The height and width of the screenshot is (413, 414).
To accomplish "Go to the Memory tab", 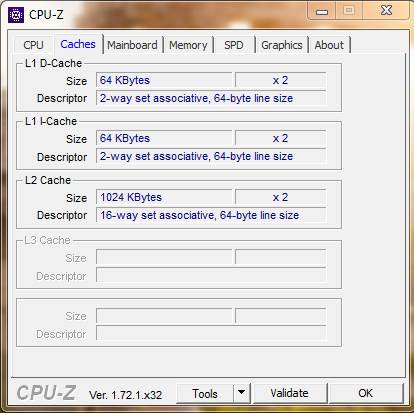I will [188, 45].
